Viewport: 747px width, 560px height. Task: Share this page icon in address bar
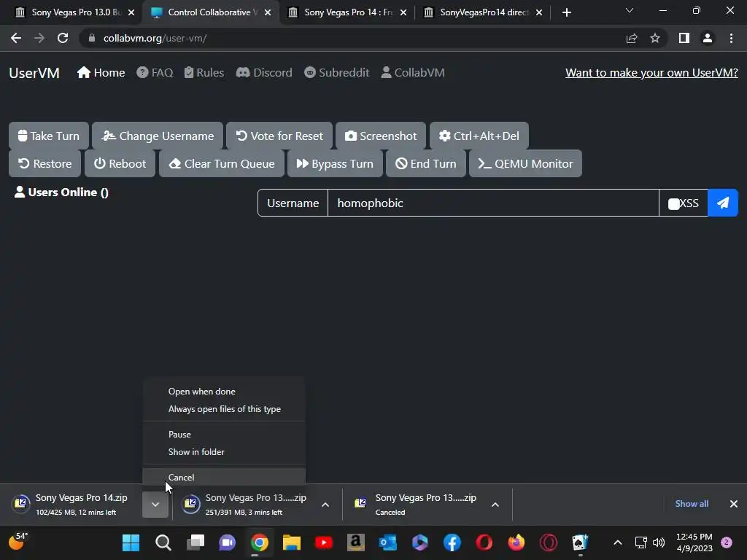pyautogui.click(x=632, y=38)
